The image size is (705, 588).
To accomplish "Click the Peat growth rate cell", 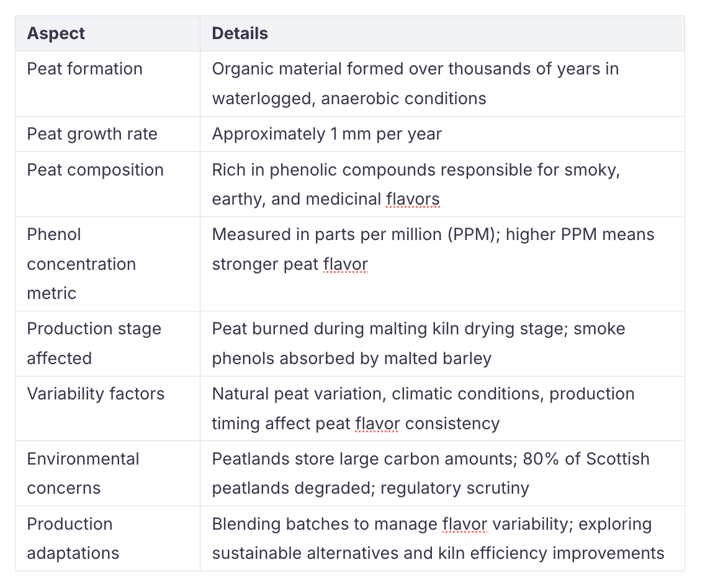I will [x=107, y=134].
